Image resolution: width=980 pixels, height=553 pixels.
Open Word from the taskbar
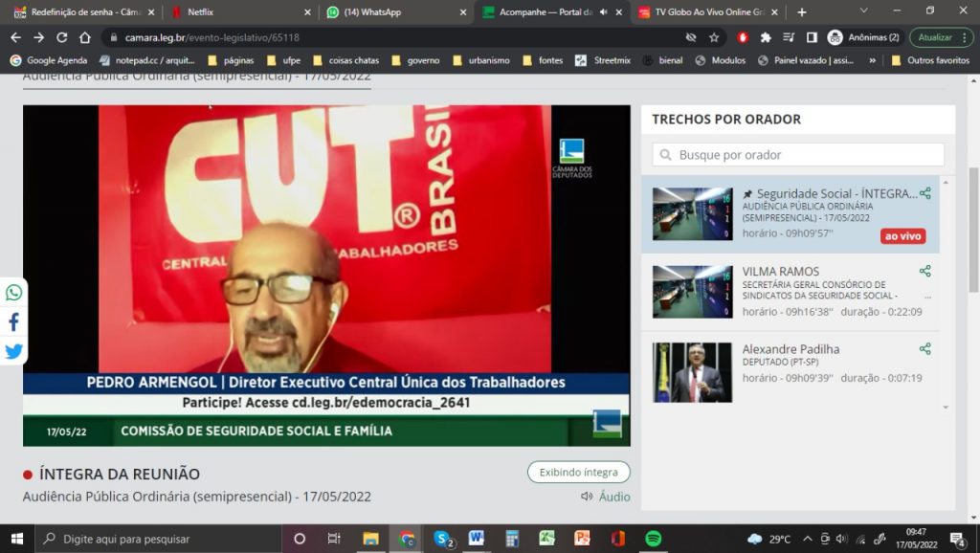(x=477, y=539)
